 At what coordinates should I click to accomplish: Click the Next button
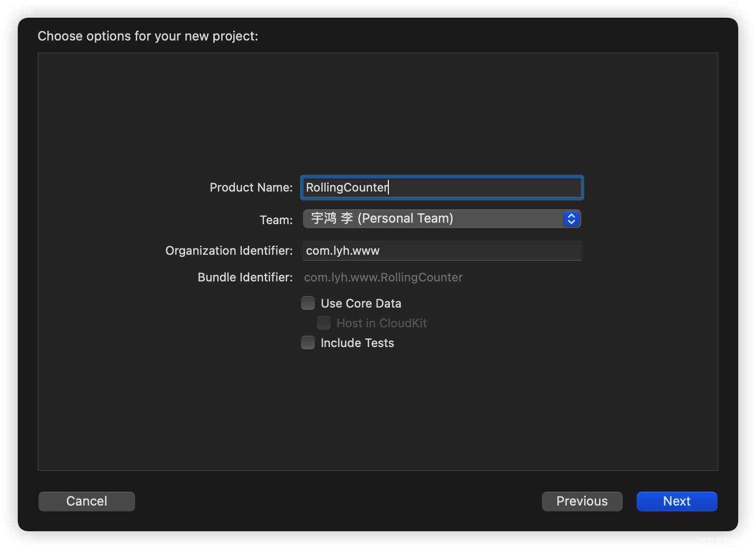coord(677,501)
